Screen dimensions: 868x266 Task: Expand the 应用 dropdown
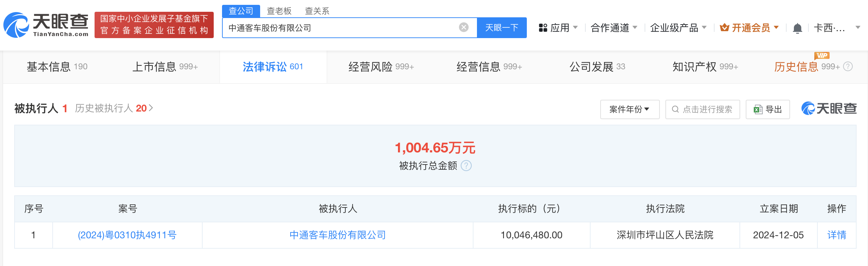coord(575,27)
